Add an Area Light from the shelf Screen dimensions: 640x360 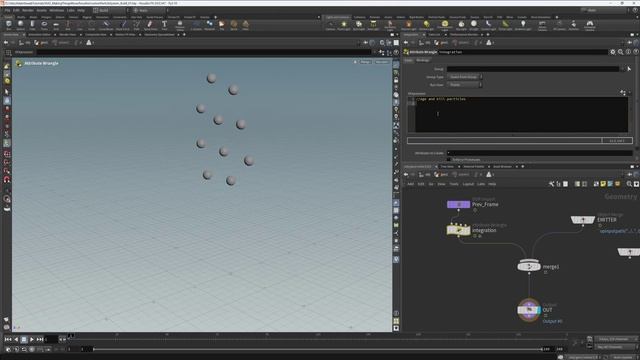point(373,25)
